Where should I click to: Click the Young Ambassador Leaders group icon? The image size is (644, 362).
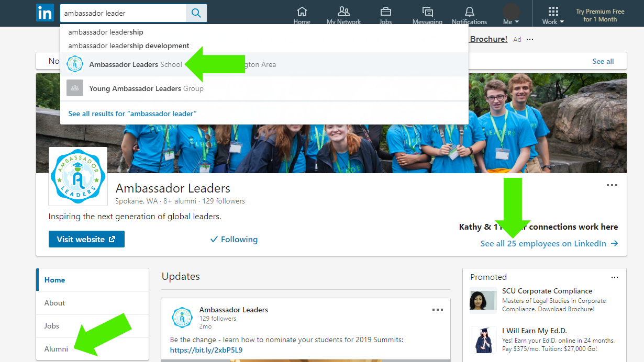tap(75, 88)
